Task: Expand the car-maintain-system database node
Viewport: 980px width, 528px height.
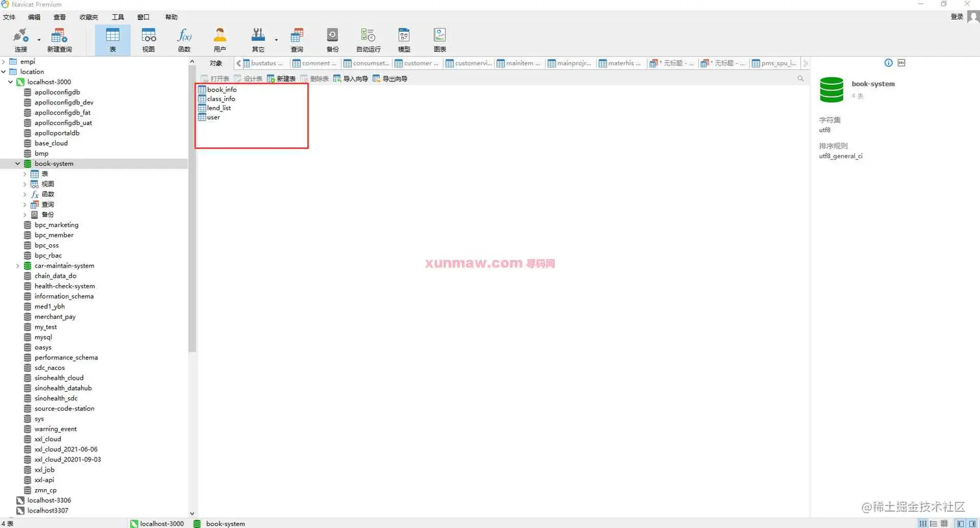Action: (x=17, y=266)
